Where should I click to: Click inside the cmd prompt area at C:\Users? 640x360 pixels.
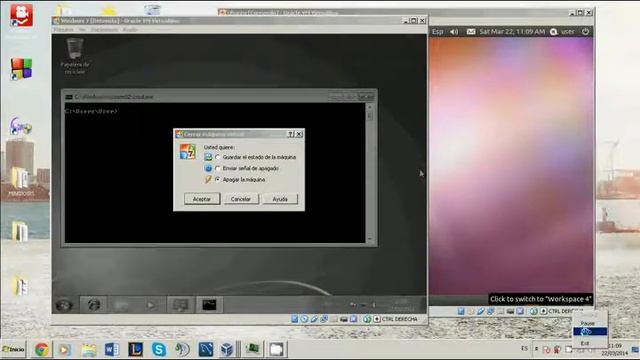tap(91, 111)
